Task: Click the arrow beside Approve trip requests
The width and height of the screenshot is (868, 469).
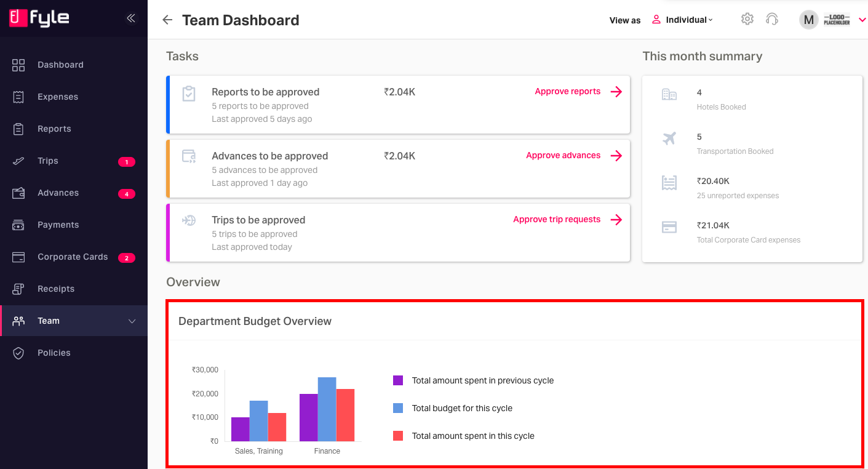Action: pos(616,220)
